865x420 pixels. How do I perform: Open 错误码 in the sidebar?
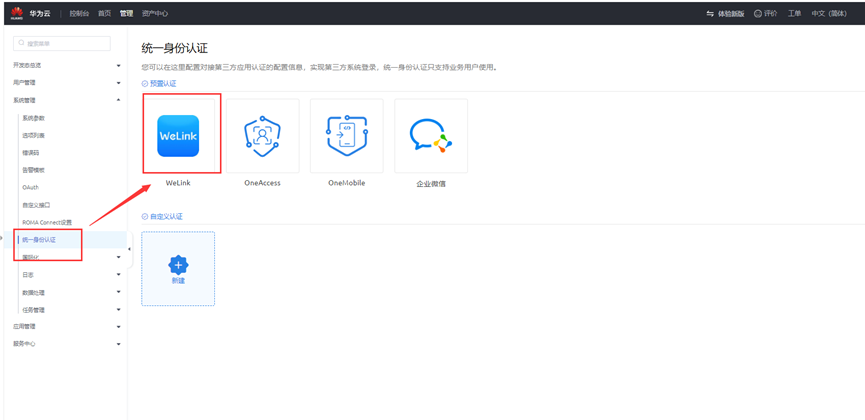pyautogui.click(x=31, y=153)
